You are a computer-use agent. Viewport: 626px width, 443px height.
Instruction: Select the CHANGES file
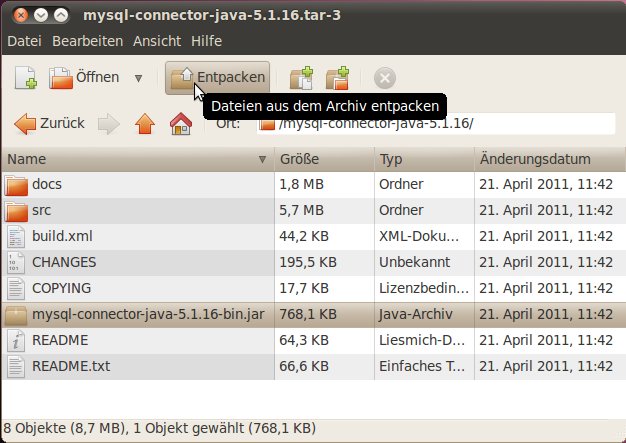coord(64,262)
